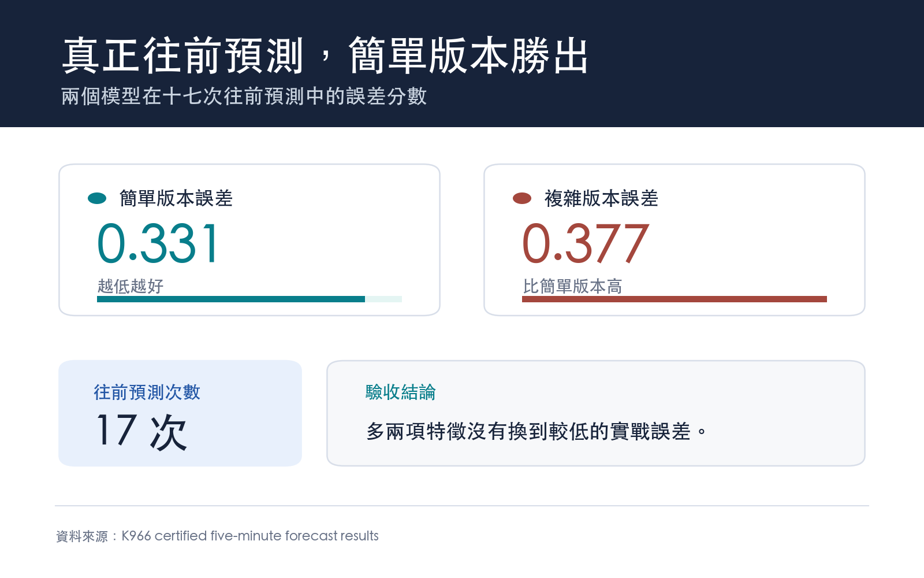Screen dimensions: 924x578
Task: Click the red progress bar under 比簡單版本高
Action: click(675, 299)
